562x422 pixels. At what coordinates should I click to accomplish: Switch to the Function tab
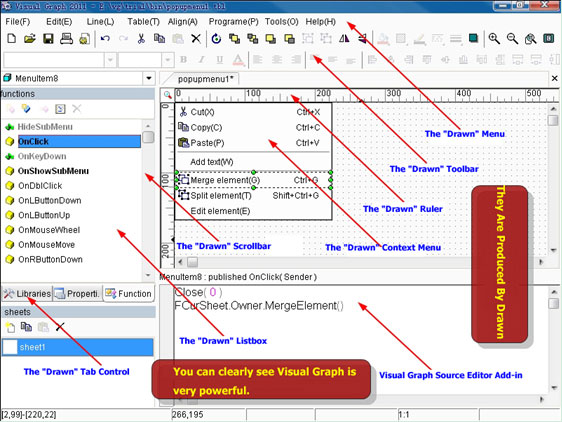pos(129,294)
